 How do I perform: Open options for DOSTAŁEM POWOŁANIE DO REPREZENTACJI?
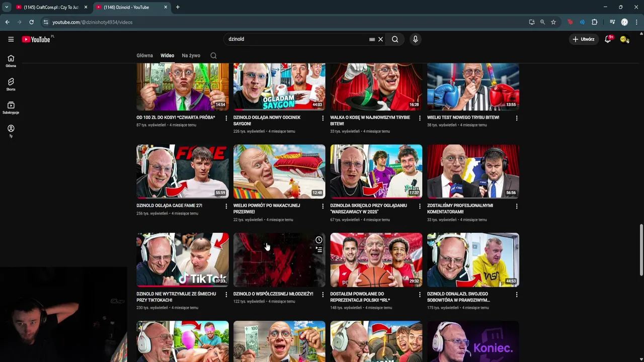(x=420, y=295)
